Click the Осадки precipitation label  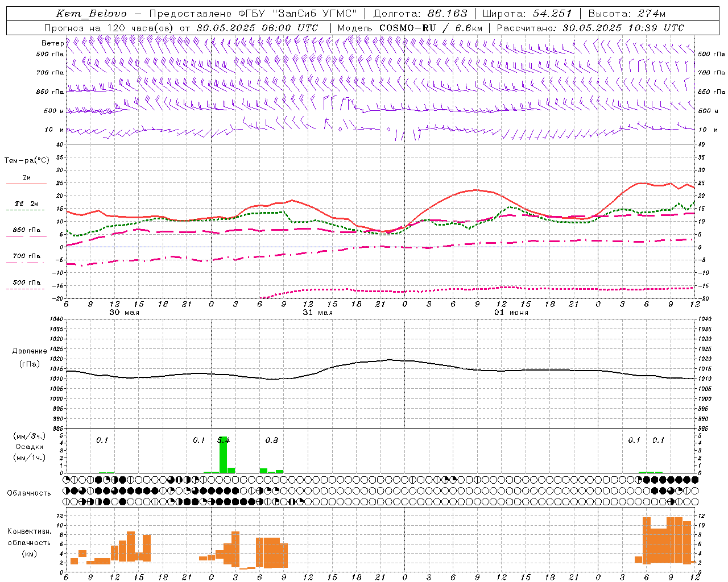tap(28, 447)
